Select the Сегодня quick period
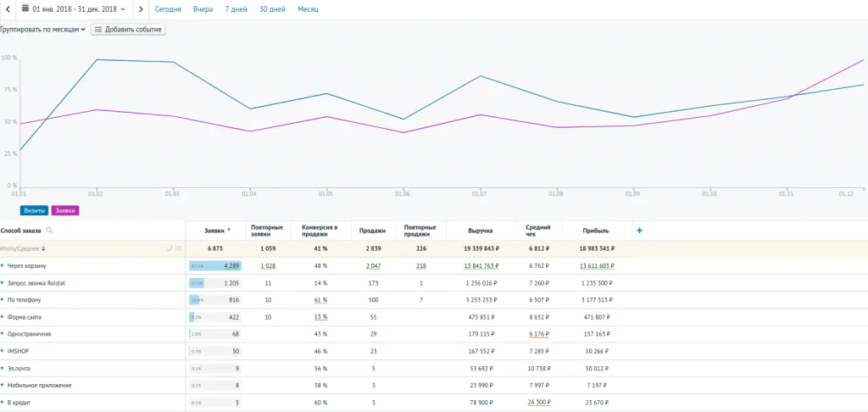Viewport: 868px width, 412px height. click(x=168, y=9)
